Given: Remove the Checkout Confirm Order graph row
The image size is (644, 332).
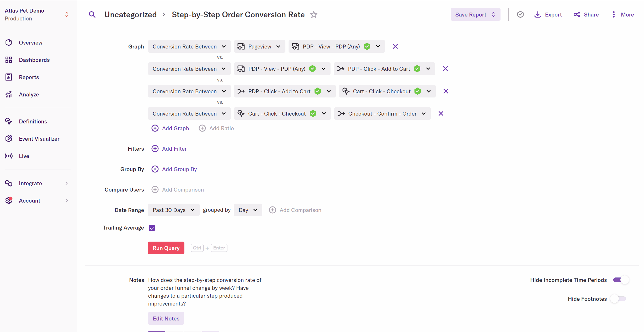Looking at the screenshot, I should point(441,114).
